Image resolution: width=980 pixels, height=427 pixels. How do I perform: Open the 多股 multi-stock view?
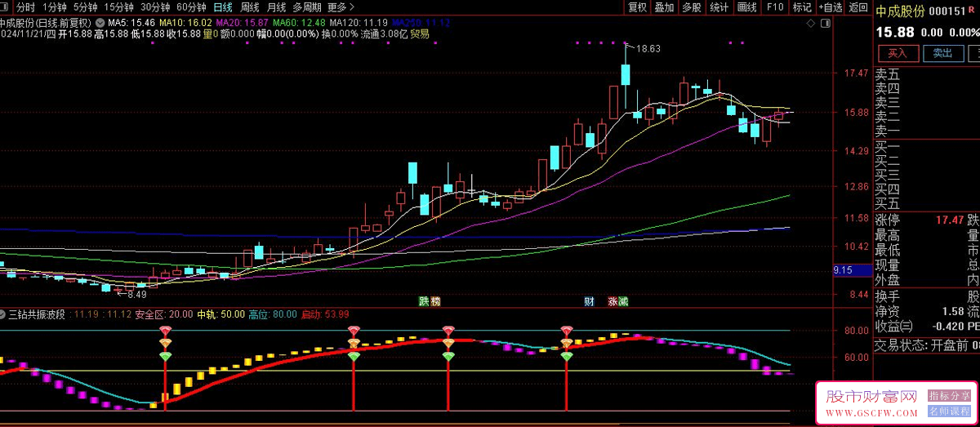[691, 7]
